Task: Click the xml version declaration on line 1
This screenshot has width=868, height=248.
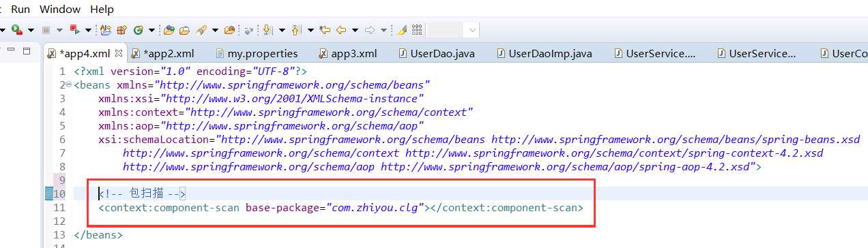Action: tap(190, 71)
